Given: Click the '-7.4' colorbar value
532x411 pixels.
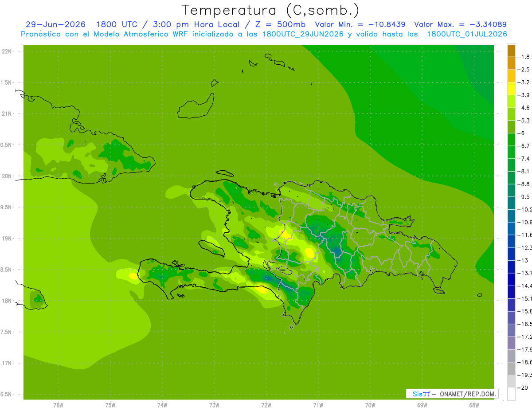Looking at the screenshot, I should click(524, 159).
